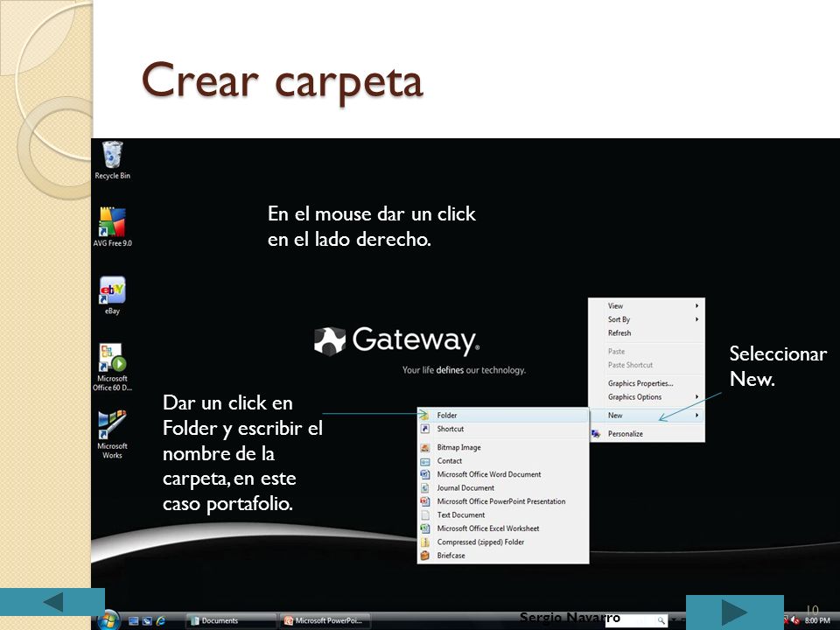Image resolution: width=840 pixels, height=630 pixels.
Task: Click the "Dar un click en Folder" caption
Action: (x=242, y=453)
